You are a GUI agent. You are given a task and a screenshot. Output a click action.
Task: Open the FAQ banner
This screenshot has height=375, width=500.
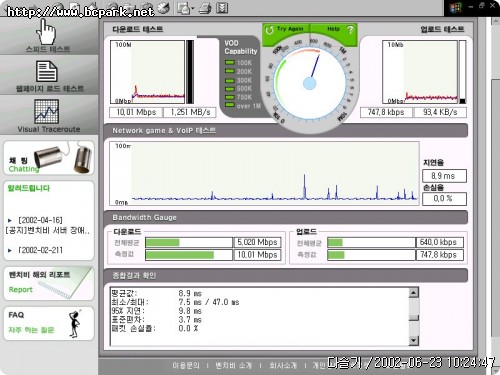[x=49, y=323]
